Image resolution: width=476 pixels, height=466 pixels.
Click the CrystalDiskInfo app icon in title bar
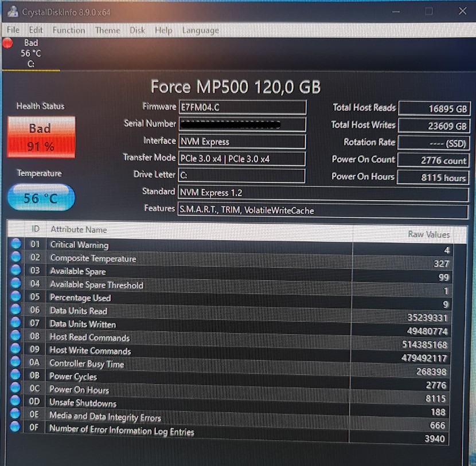(x=13, y=11)
